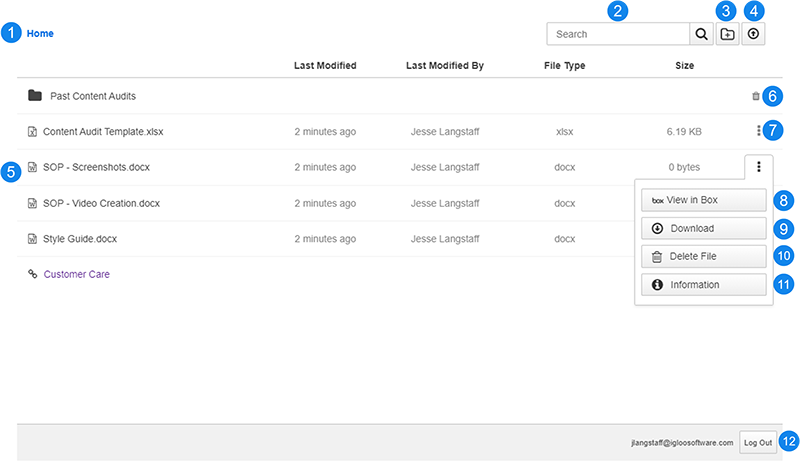800x476 pixels.
Task: Click the Size column header
Action: [x=685, y=65]
